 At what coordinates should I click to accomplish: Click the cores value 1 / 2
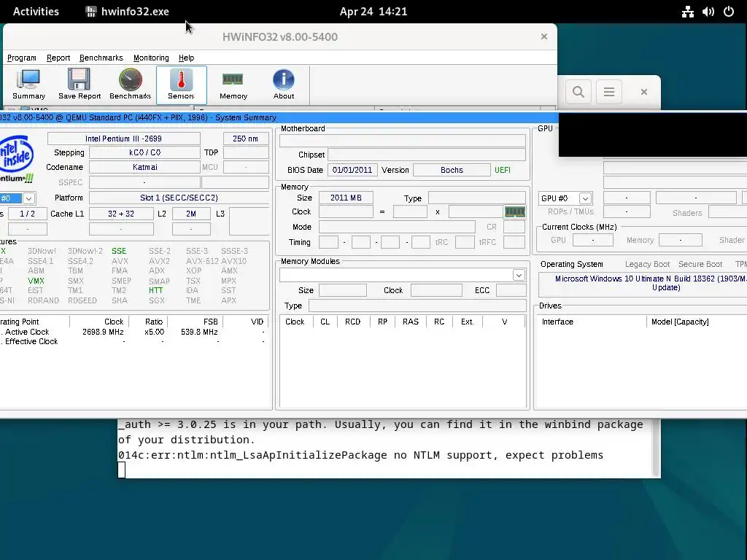click(x=27, y=214)
